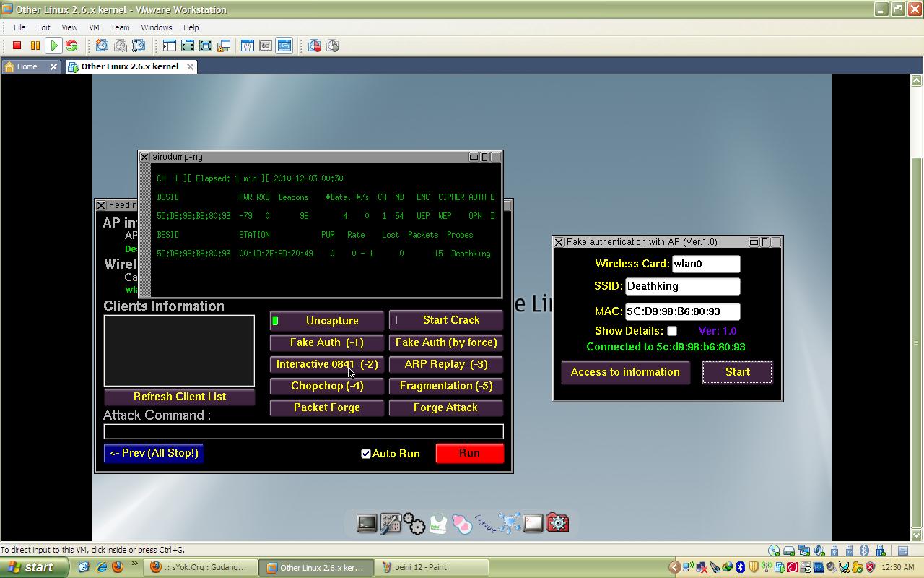Viewport: 924px width, 578px height.
Task: Open the snapshot manager toolbar icon
Action: tap(139, 46)
